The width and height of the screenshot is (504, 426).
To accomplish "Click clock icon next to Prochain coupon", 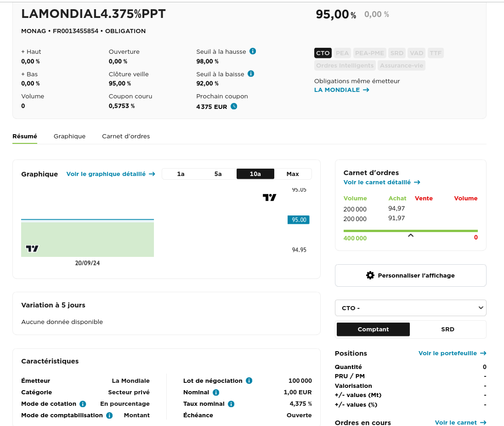I will pos(234,107).
